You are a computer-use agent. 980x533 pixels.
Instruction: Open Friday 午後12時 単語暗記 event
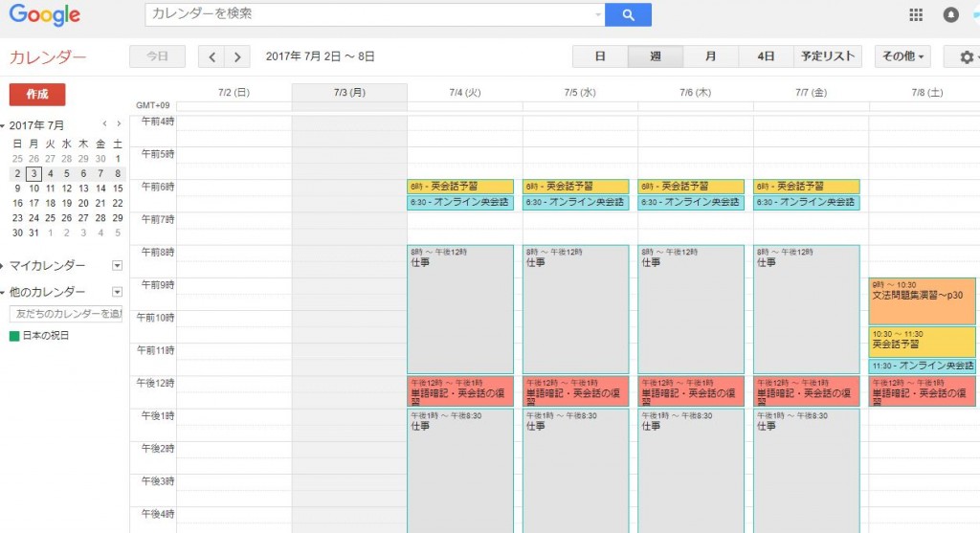(x=806, y=391)
